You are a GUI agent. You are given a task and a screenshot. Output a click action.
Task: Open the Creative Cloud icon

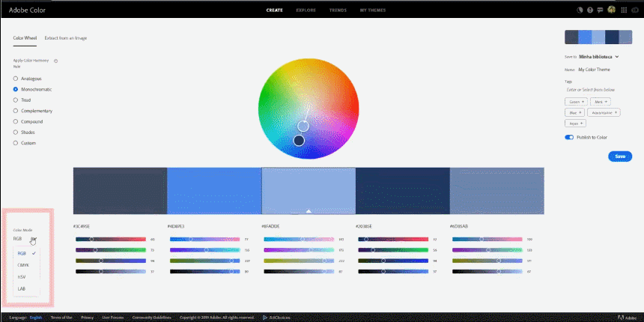coord(635,10)
